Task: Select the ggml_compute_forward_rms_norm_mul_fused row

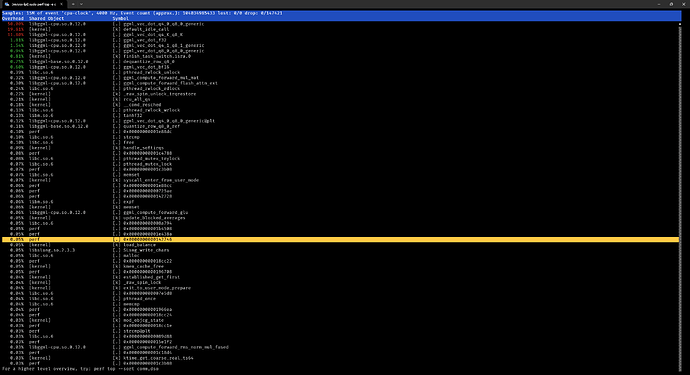Action: 341,347
